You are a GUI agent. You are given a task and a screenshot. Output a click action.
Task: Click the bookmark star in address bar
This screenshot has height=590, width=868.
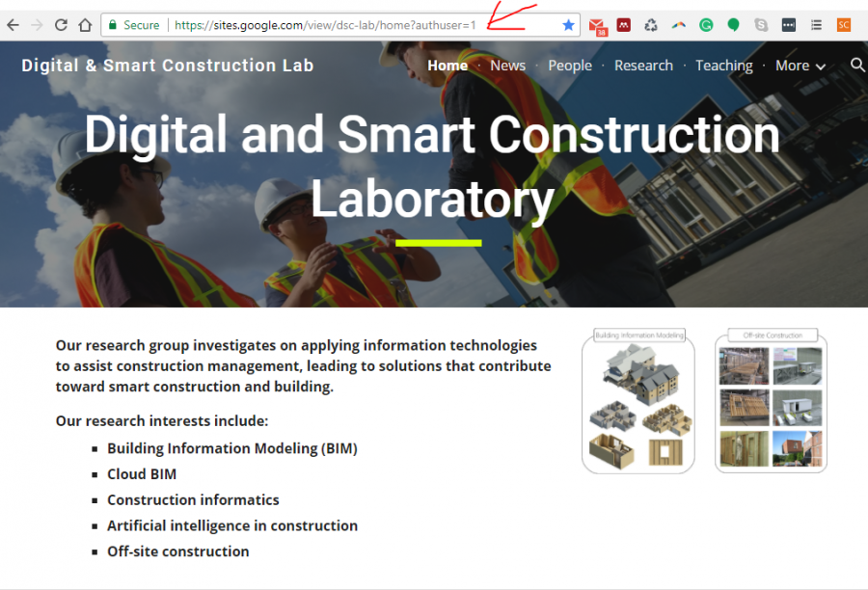tap(568, 25)
